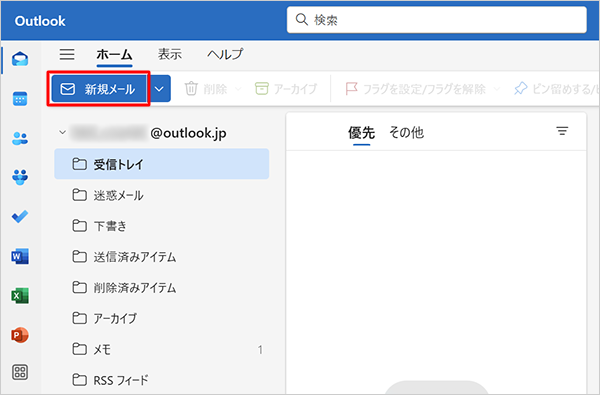Open the メモ folder
The height and width of the screenshot is (395, 600).
point(161,349)
